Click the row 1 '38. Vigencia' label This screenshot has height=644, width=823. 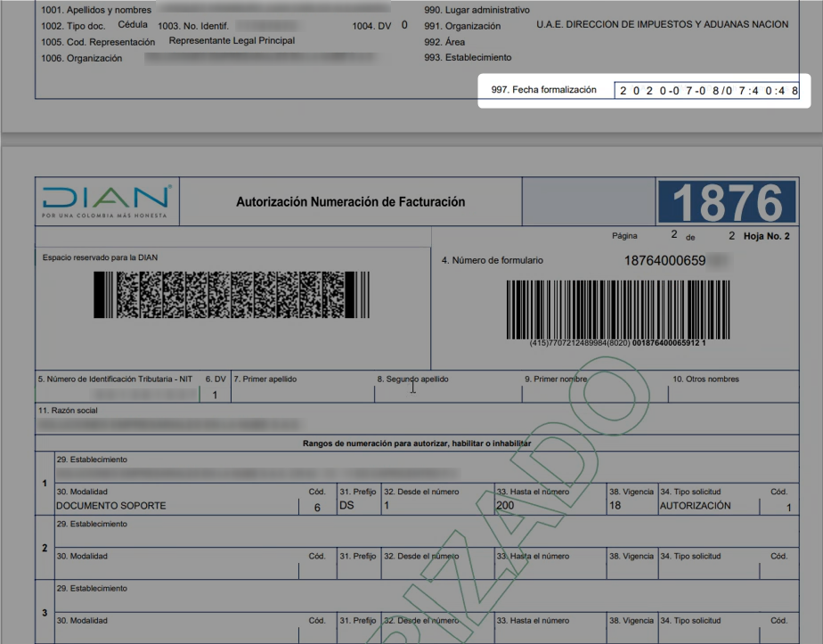click(632, 492)
